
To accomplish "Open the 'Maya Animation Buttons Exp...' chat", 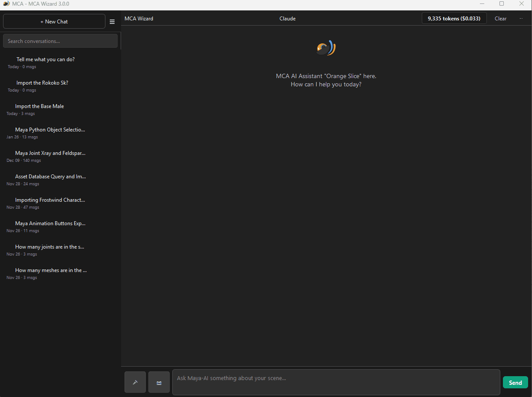I will click(x=60, y=227).
